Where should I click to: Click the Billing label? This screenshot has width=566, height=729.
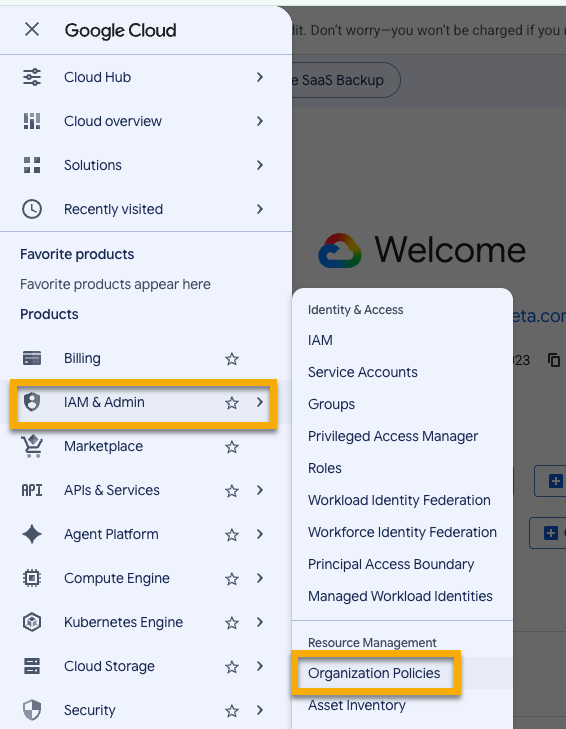(x=82, y=358)
